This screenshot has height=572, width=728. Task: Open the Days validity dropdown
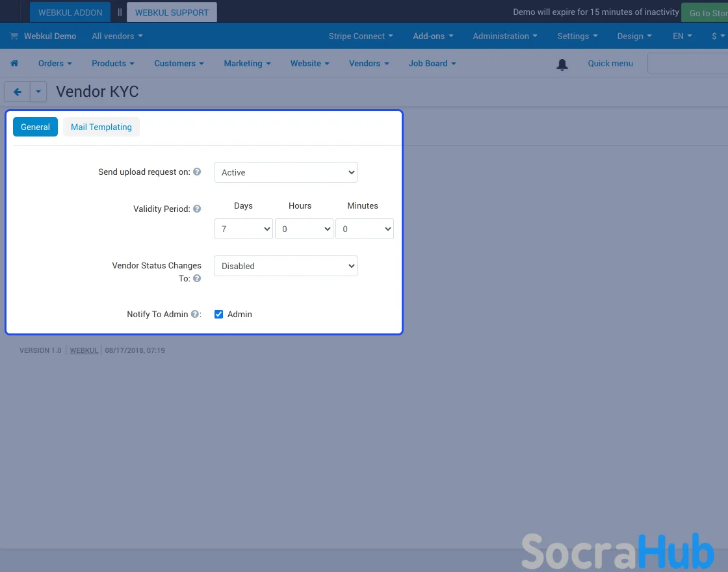coord(243,229)
